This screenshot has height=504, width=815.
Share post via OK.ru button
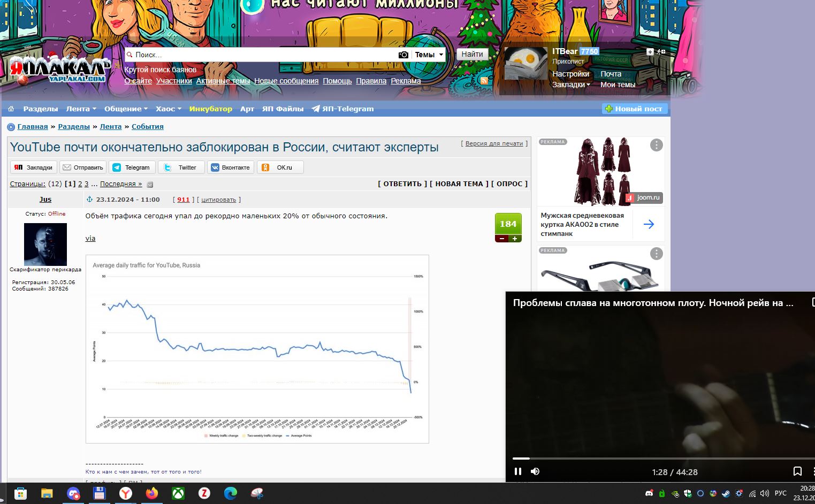280,167
